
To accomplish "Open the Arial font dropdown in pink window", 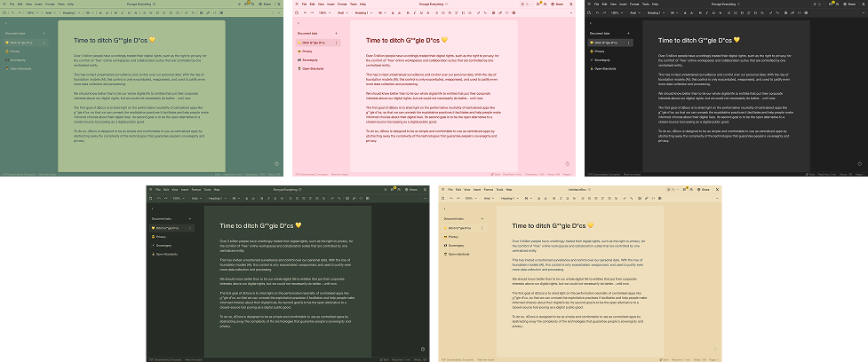I will coord(343,12).
